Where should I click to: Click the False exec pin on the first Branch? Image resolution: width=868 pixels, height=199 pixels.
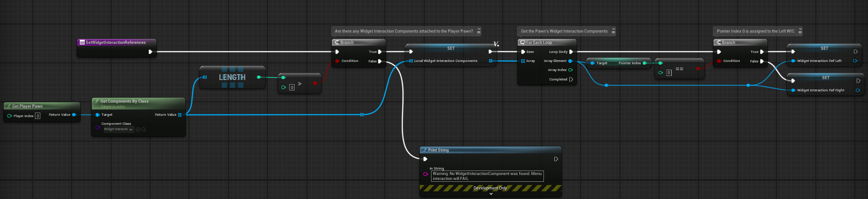coord(380,61)
